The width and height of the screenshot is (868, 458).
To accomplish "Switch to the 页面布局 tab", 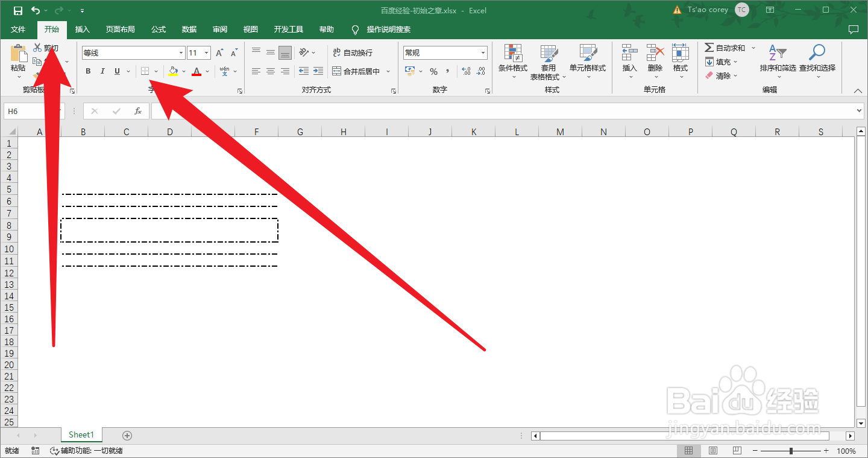I will pyautogui.click(x=121, y=30).
